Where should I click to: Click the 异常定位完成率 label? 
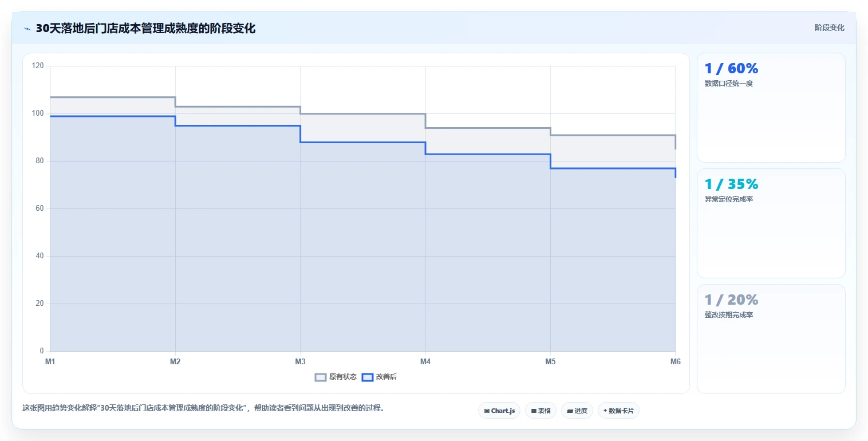[x=728, y=199]
